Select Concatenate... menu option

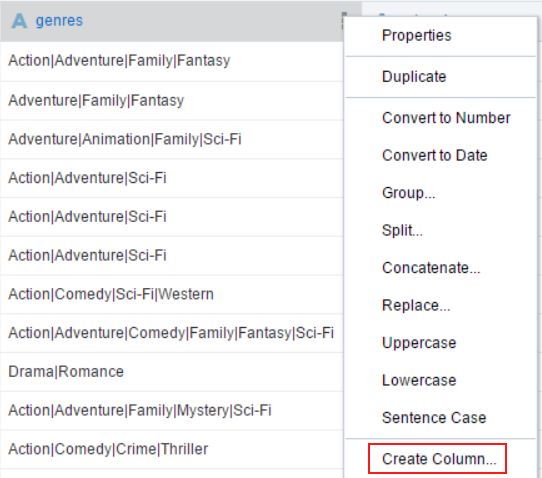(431, 268)
